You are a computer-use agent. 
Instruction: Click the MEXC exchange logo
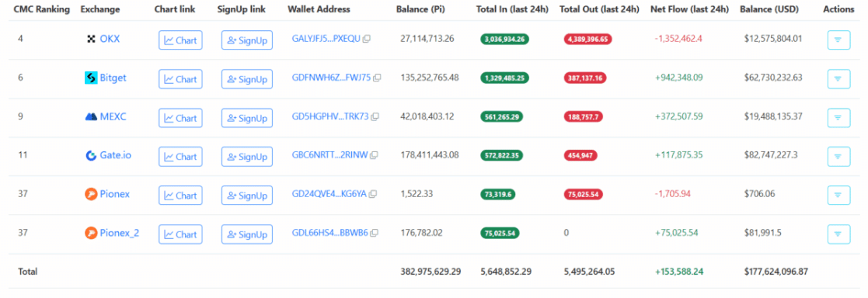pyautogui.click(x=91, y=116)
